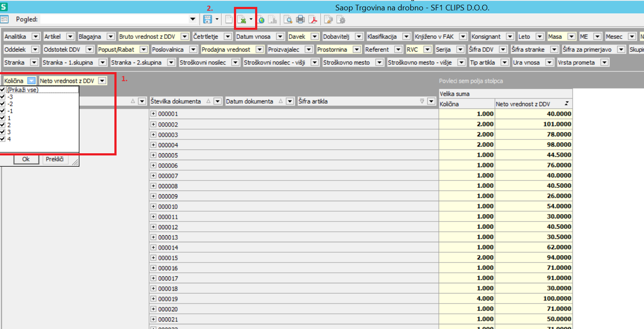Click the Ok button in filter popup
644x329 pixels.
coord(26,159)
